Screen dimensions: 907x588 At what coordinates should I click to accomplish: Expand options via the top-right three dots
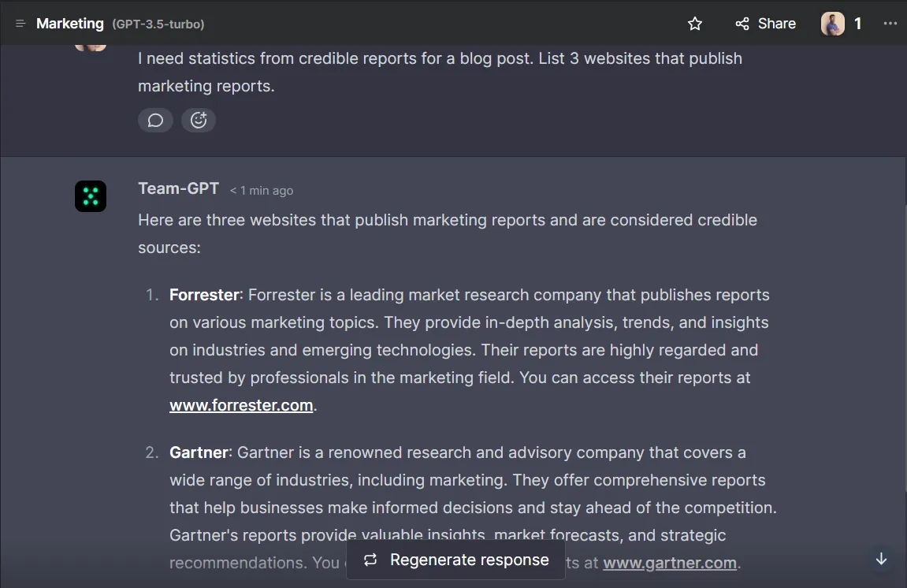[x=890, y=24]
